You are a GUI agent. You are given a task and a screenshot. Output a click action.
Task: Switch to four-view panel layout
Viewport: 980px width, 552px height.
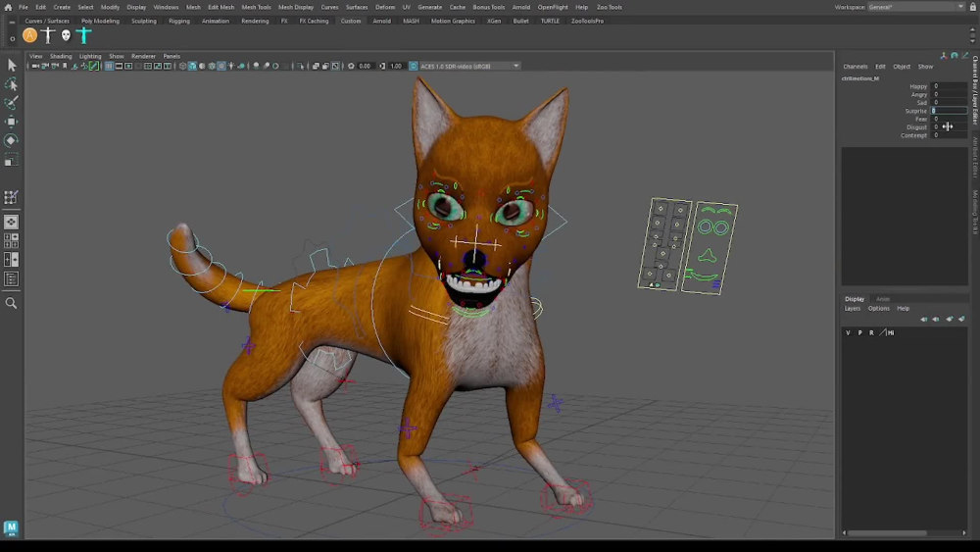coord(11,240)
